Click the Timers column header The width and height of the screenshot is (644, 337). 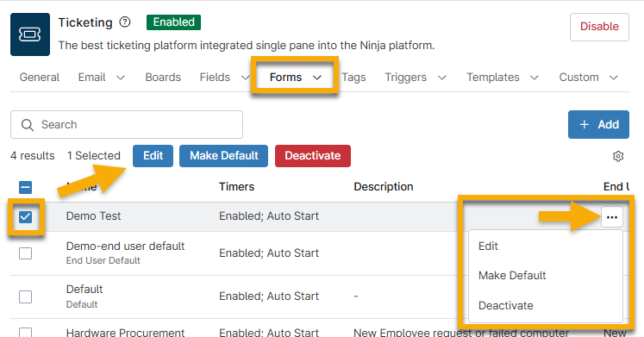pos(236,187)
